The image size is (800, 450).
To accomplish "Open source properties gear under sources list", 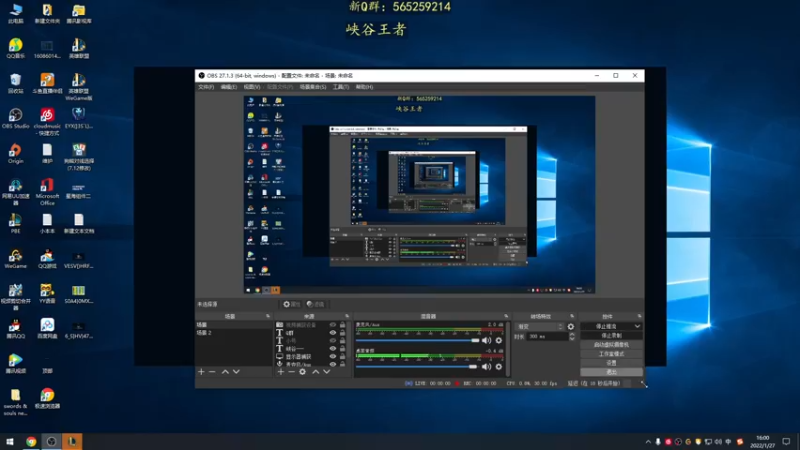I will (303, 372).
